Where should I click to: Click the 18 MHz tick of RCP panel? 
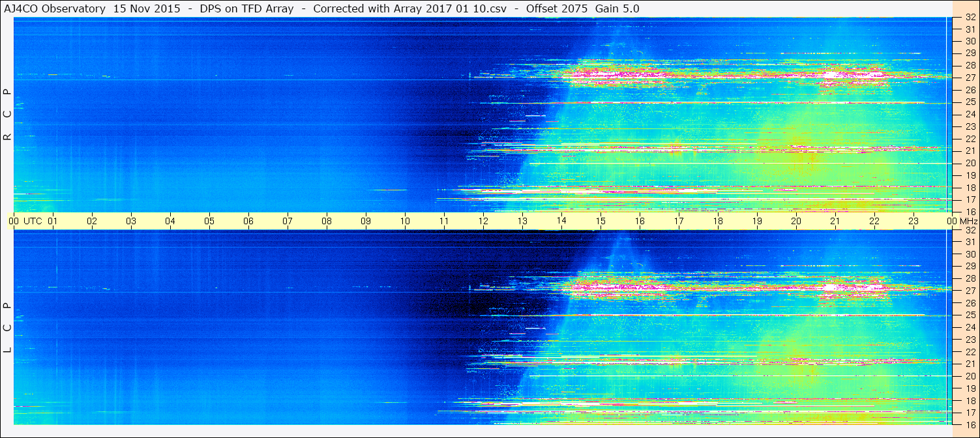970,188
